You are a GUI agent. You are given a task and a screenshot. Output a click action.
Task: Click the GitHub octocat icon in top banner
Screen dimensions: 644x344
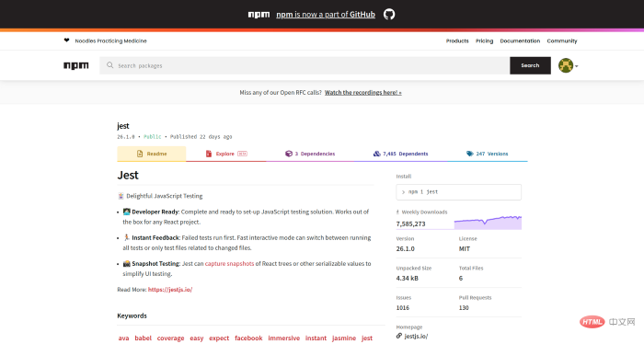[389, 15]
